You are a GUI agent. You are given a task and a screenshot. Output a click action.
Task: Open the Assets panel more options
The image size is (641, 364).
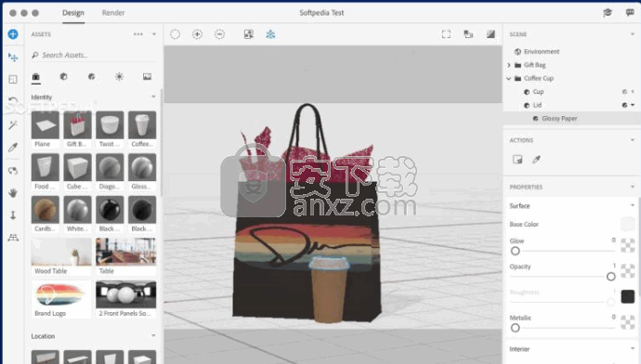coord(138,34)
